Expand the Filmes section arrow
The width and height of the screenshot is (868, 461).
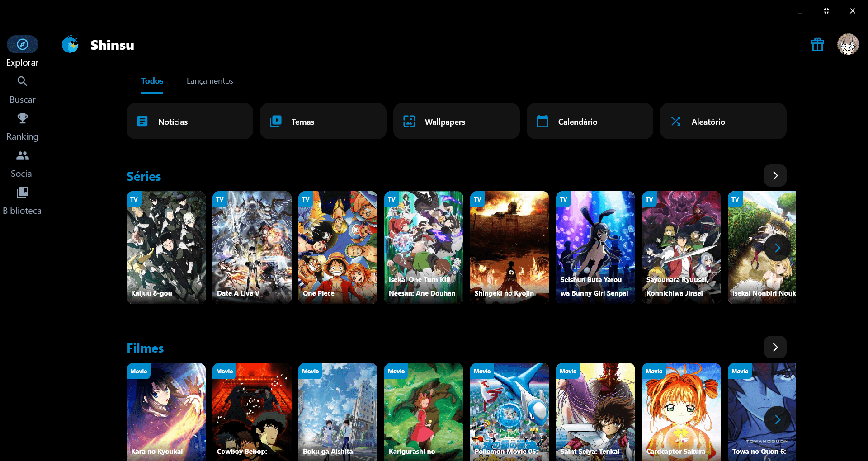[x=775, y=347]
